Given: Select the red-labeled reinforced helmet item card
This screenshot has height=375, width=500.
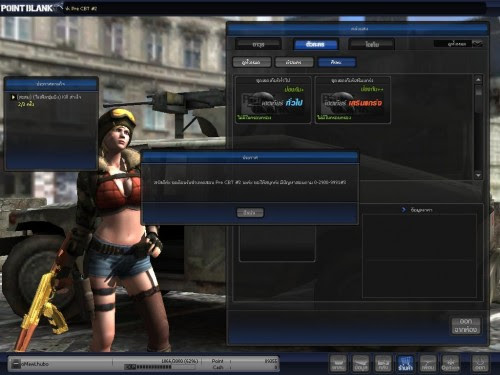Looking at the screenshot, I should click(353, 100).
